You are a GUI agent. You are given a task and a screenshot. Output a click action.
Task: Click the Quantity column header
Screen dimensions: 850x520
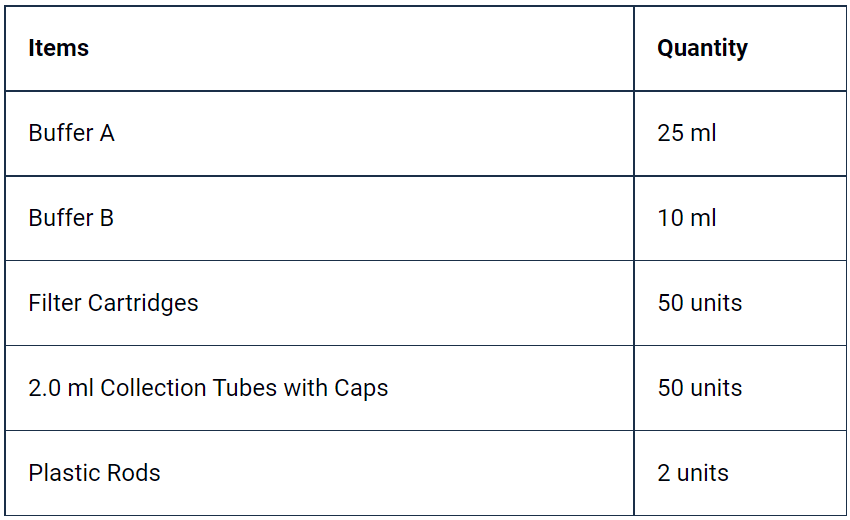tap(740, 48)
